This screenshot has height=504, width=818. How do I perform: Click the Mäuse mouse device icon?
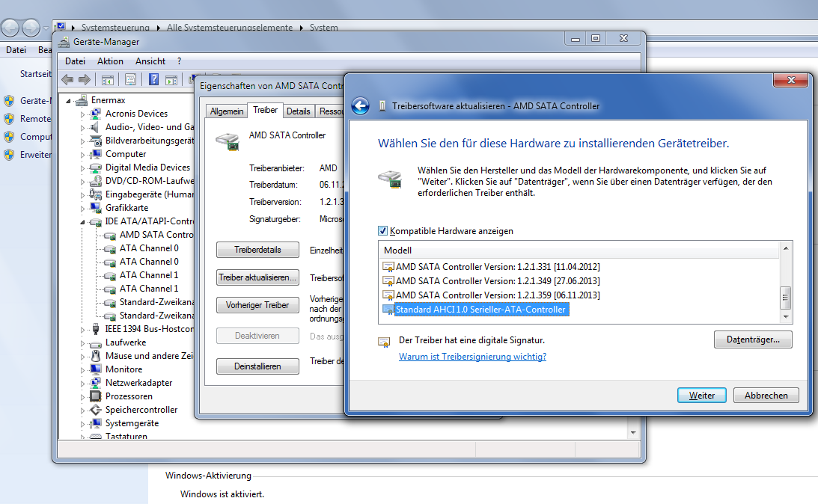pos(96,355)
